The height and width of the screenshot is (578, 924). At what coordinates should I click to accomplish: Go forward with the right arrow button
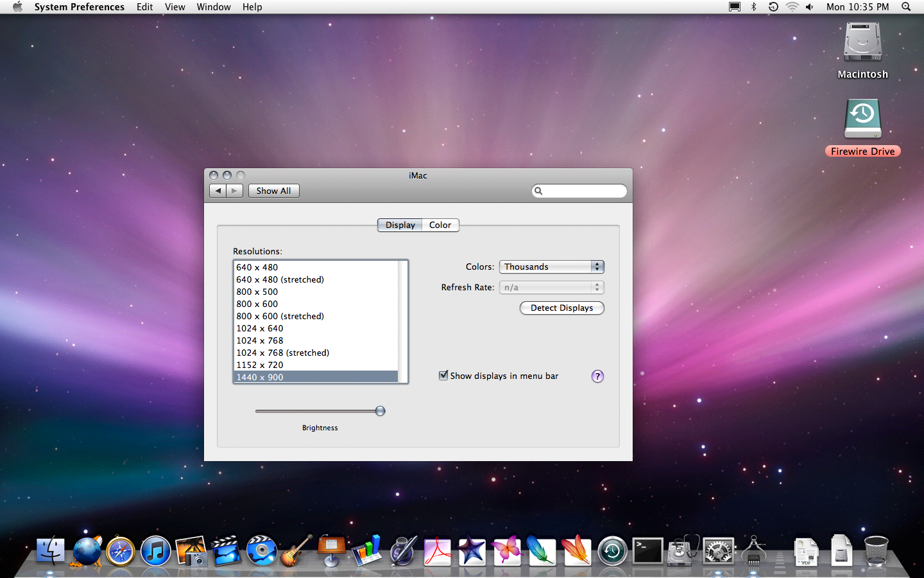click(235, 191)
